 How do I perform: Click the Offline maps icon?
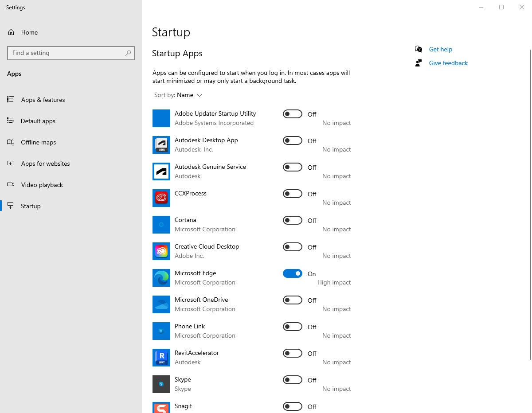click(11, 142)
